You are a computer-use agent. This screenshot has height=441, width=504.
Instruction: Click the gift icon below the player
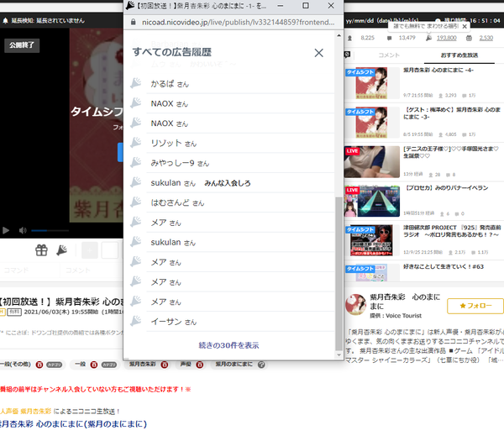pyautogui.click(x=41, y=250)
